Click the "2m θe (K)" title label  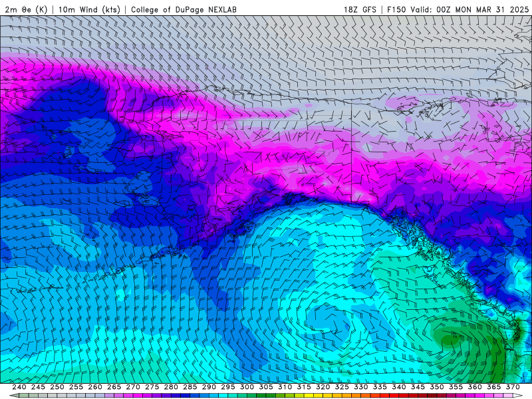coord(26,9)
